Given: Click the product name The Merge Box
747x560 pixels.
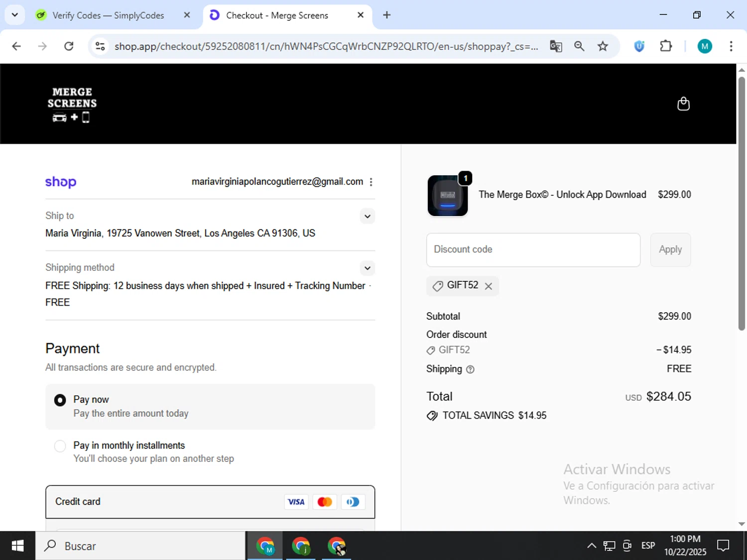Looking at the screenshot, I should (562, 195).
